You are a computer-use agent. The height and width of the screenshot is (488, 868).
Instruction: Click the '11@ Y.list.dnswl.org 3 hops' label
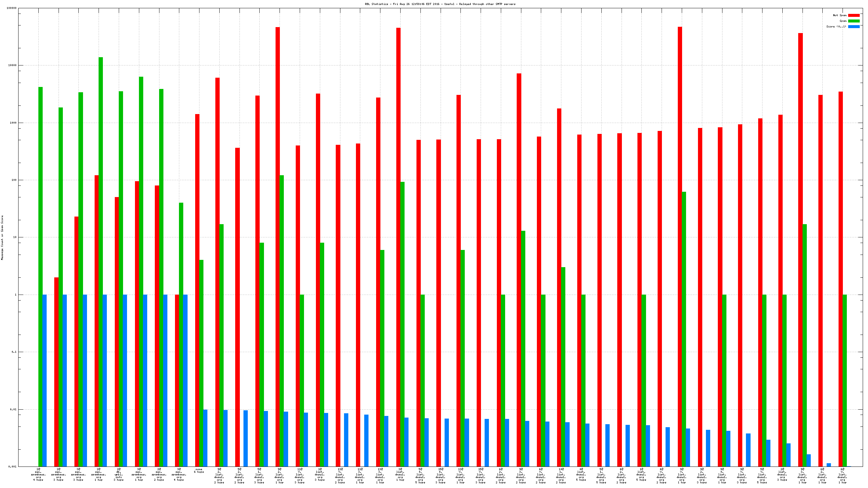[300, 475]
